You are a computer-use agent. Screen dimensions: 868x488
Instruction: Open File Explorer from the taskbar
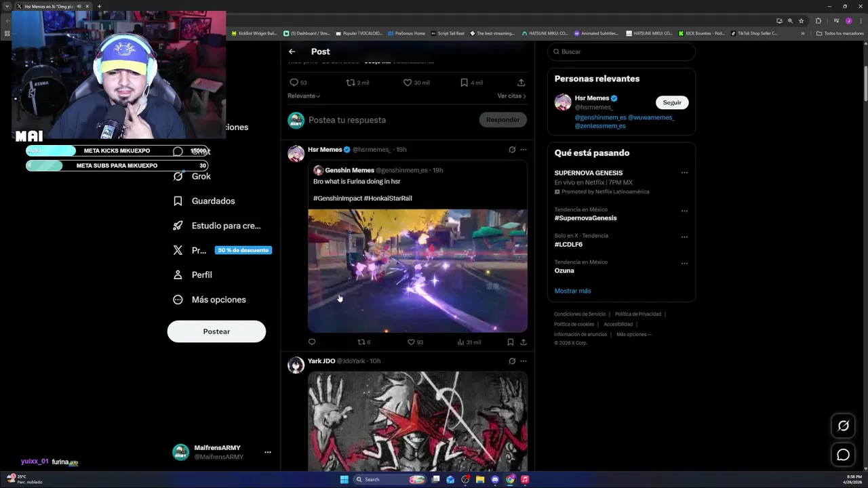[x=480, y=479]
